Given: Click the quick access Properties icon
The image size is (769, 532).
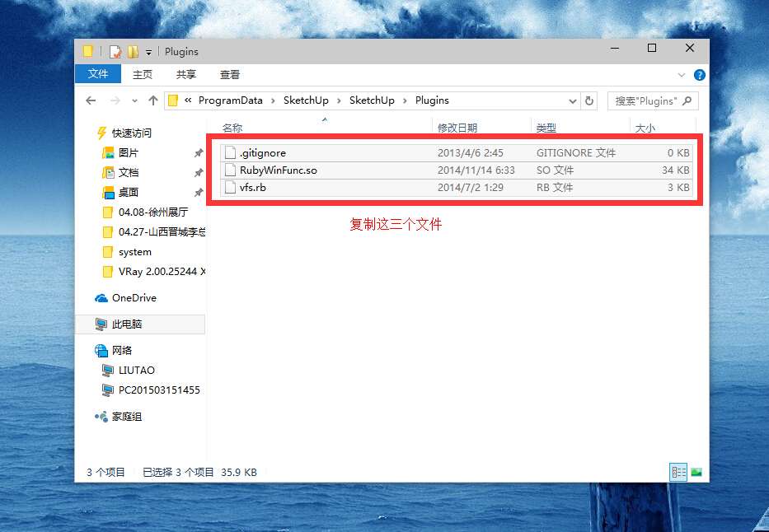Looking at the screenshot, I should pyautogui.click(x=115, y=51).
